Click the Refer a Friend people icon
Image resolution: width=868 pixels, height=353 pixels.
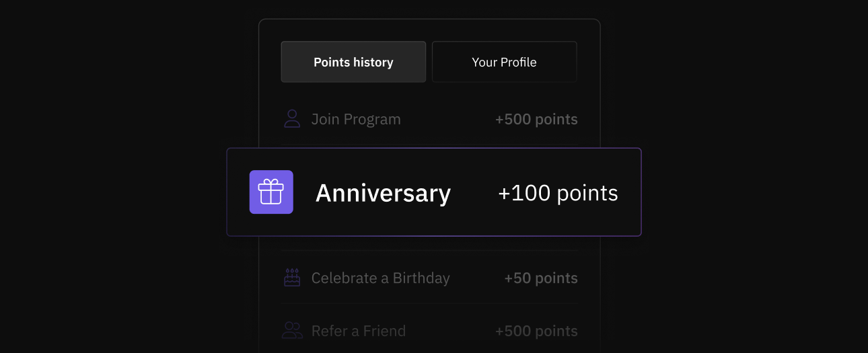[292, 330]
